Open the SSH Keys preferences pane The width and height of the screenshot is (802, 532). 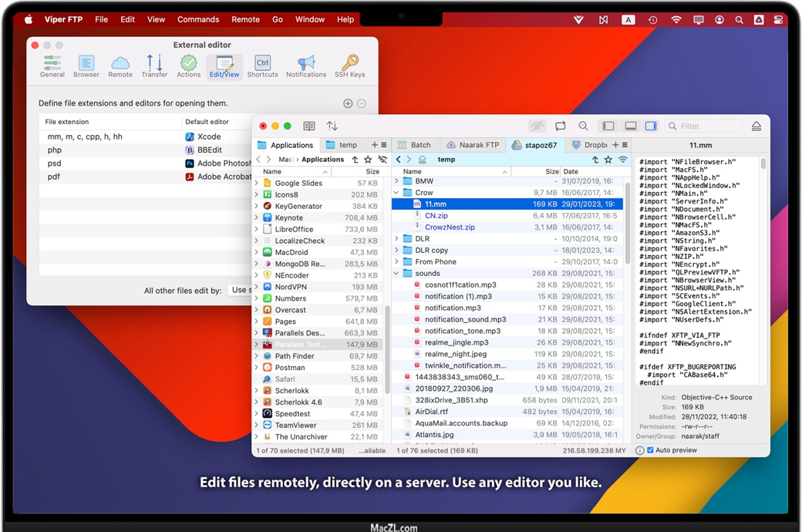[349, 65]
